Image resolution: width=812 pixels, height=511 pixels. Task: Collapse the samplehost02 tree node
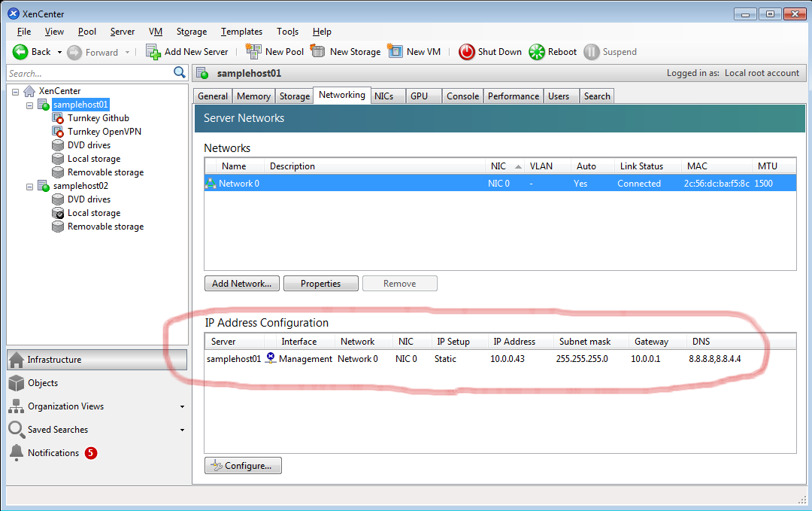pyautogui.click(x=30, y=186)
